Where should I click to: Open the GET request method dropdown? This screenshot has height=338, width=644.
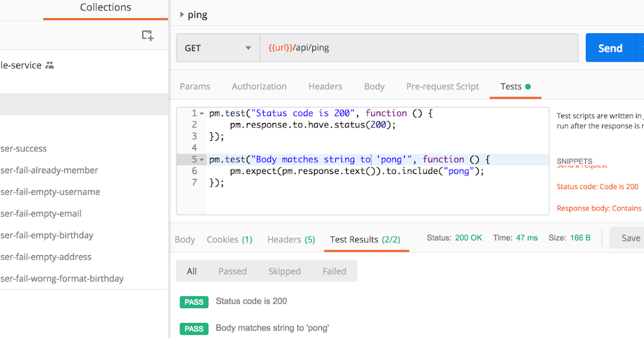click(x=248, y=47)
